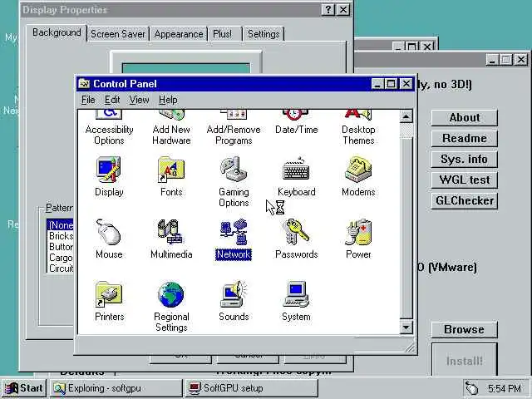Screen dimensions: 532x399
Task: Open the Edit menu in Control Panel
Action: click(x=112, y=100)
